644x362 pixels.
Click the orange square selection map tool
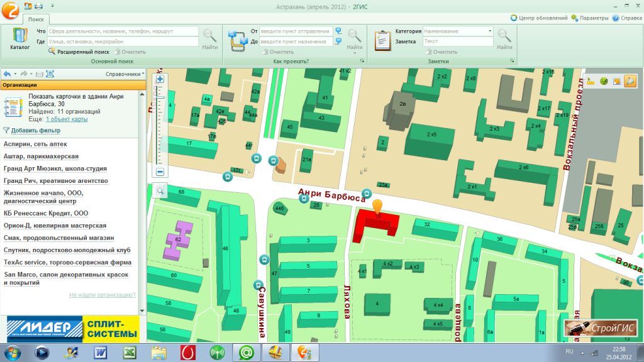[x=616, y=81]
